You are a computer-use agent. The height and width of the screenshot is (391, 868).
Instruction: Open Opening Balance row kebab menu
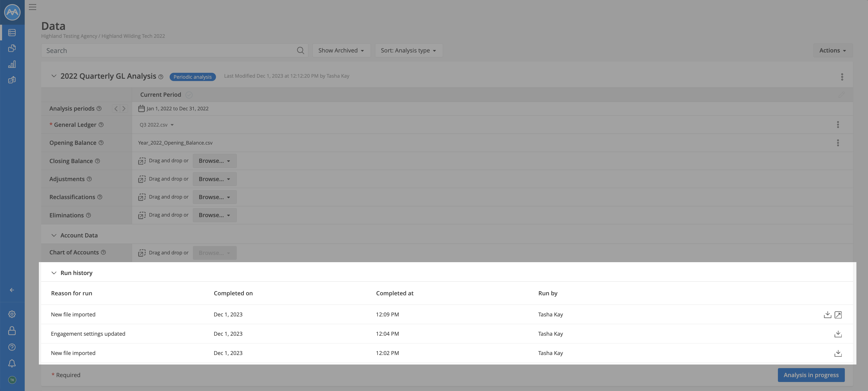[x=838, y=143]
